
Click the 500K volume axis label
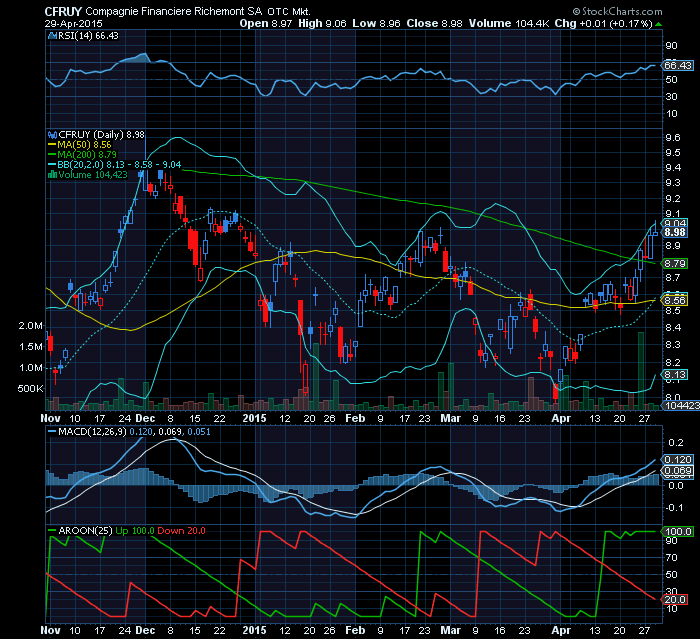tap(30, 389)
